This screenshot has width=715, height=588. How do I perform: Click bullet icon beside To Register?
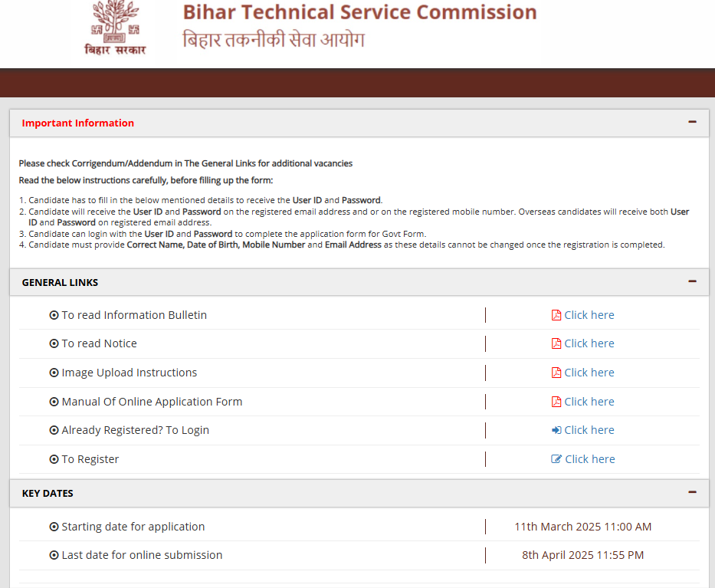click(54, 459)
